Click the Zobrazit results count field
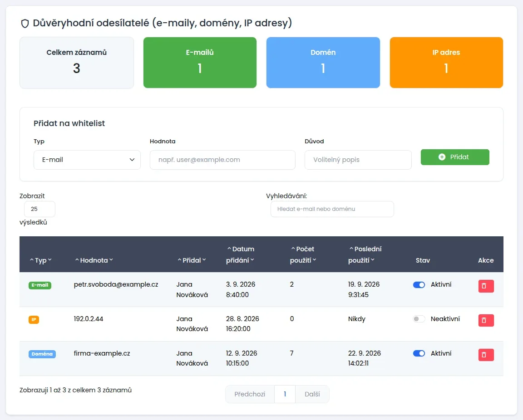Image resolution: width=523 pixels, height=420 pixels. (x=39, y=209)
